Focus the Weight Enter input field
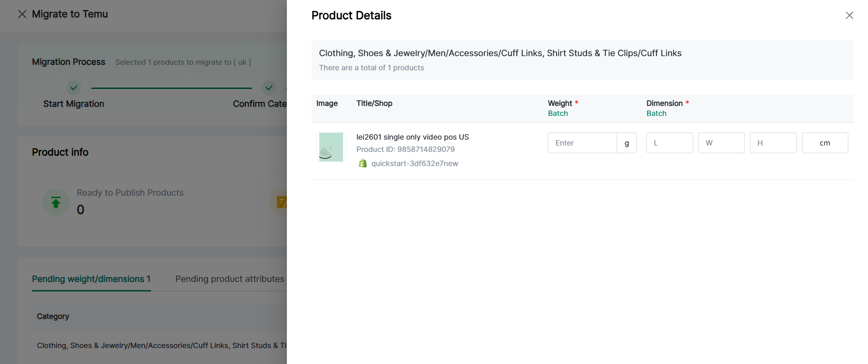Image resolution: width=868 pixels, height=364 pixels. pyautogui.click(x=582, y=143)
